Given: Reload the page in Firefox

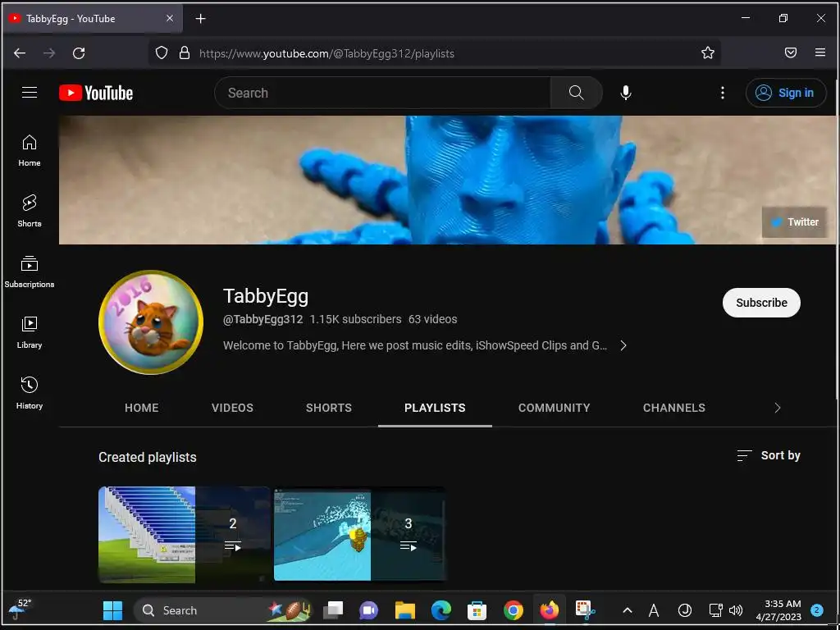Looking at the screenshot, I should (x=79, y=53).
